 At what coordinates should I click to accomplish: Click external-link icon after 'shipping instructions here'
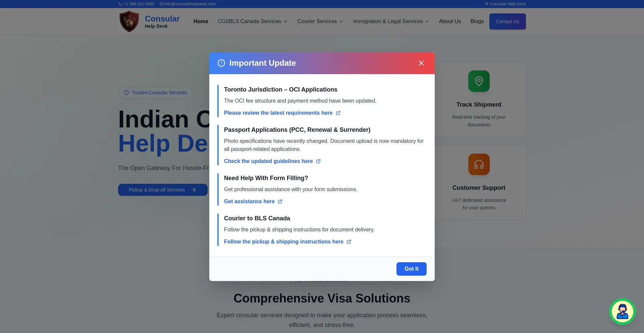[x=349, y=242]
